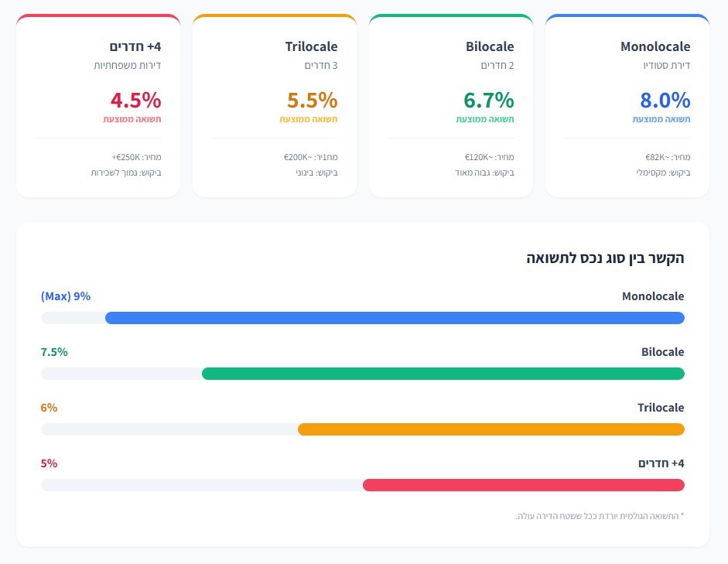This screenshot has height=564, width=728.
Task: Click the green Bilocale progress bar
Action: (x=443, y=374)
